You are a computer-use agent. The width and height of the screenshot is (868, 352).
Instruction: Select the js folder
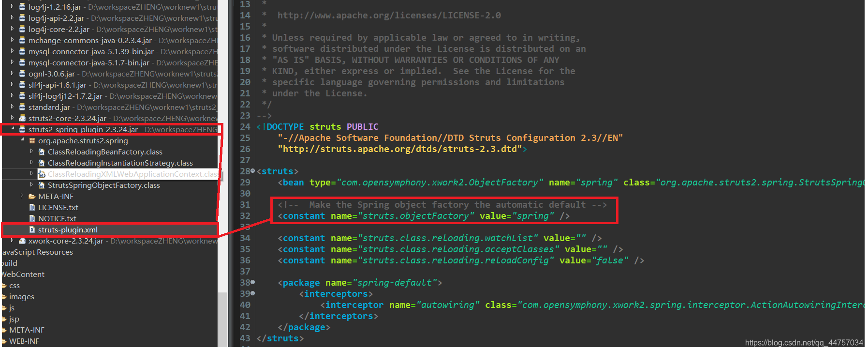(12, 307)
